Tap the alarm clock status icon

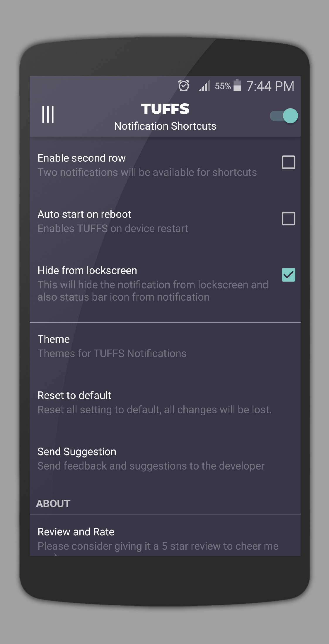[184, 86]
